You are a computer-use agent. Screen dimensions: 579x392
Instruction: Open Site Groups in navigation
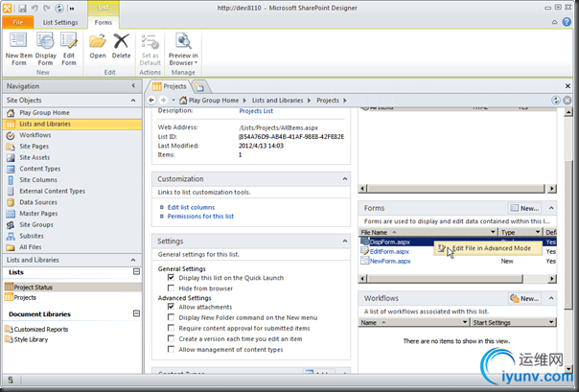pos(36,224)
